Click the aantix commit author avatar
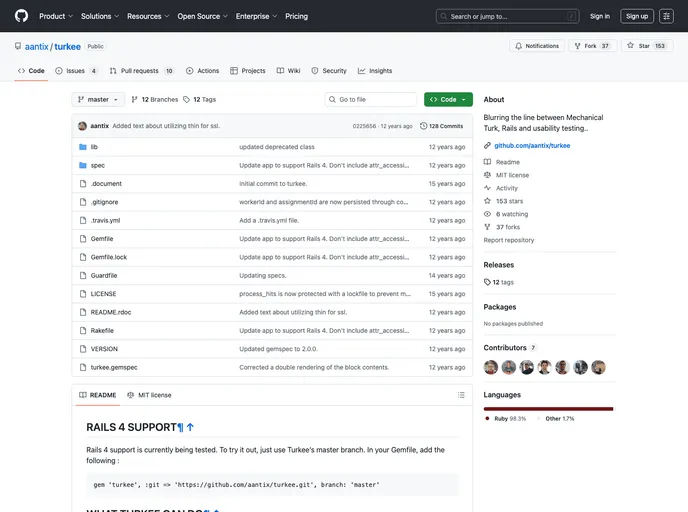This screenshot has width=688, height=512. (82, 126)
